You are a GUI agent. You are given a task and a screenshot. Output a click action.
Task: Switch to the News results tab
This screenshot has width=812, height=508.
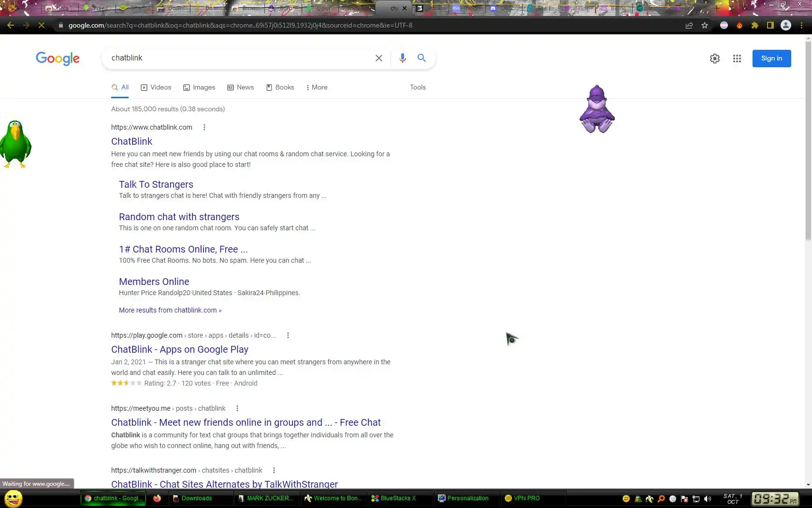point(240,87)
